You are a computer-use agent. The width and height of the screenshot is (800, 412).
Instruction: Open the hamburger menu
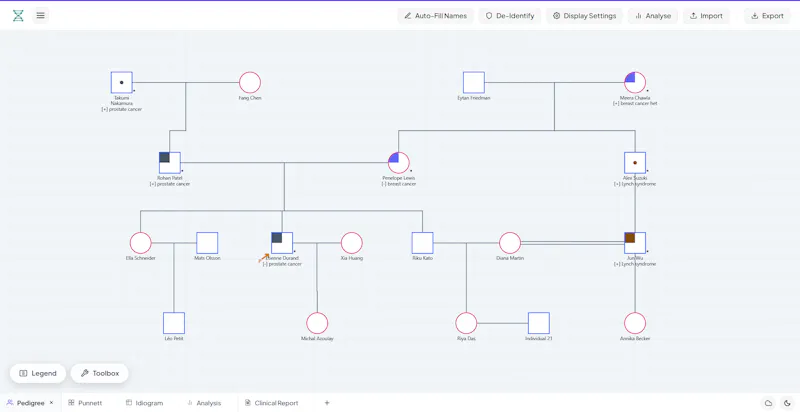[x=40, y=15]
